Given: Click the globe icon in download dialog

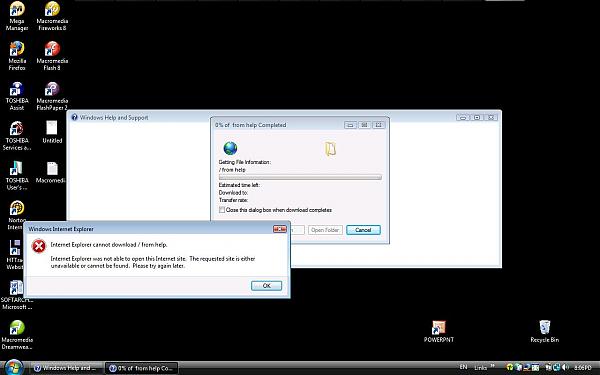Looking at the screenshot, I should (x=230, y=148).
